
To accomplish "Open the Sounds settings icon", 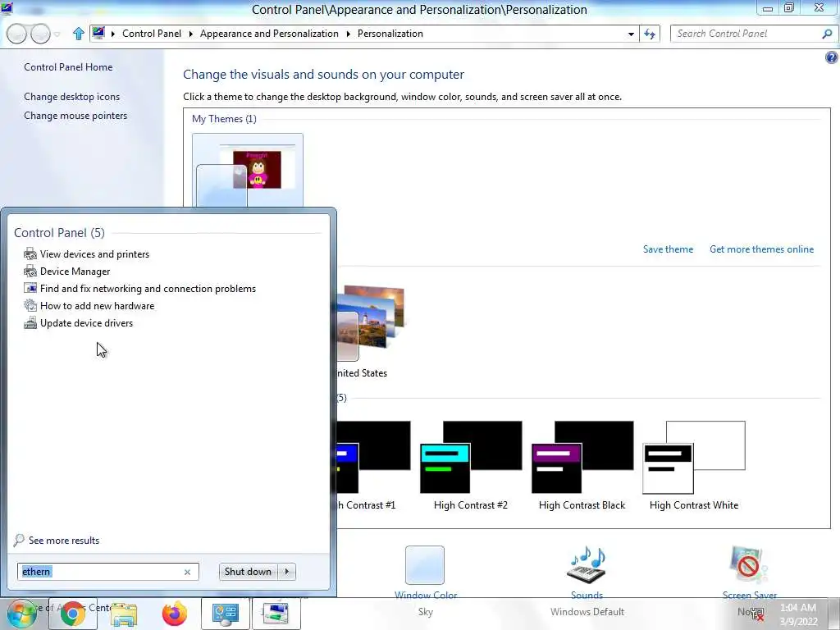I will [x=587, y=564].
